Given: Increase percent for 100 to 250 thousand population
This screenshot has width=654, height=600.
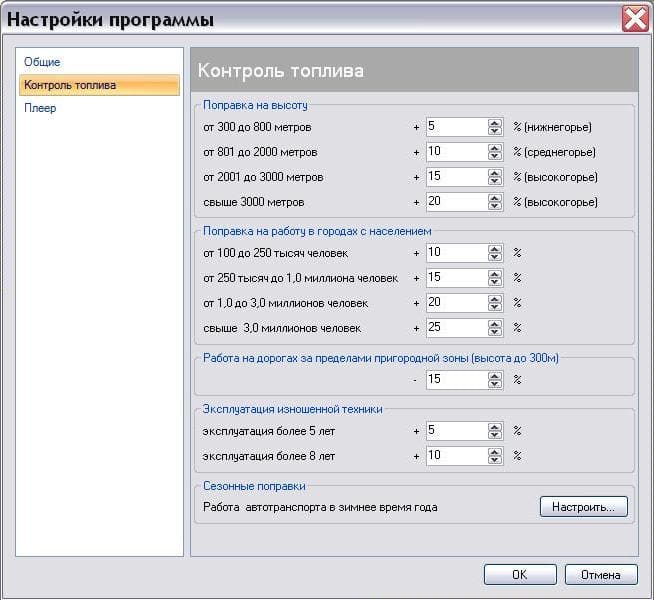Looking at the screenshot, I should [494, 249].
